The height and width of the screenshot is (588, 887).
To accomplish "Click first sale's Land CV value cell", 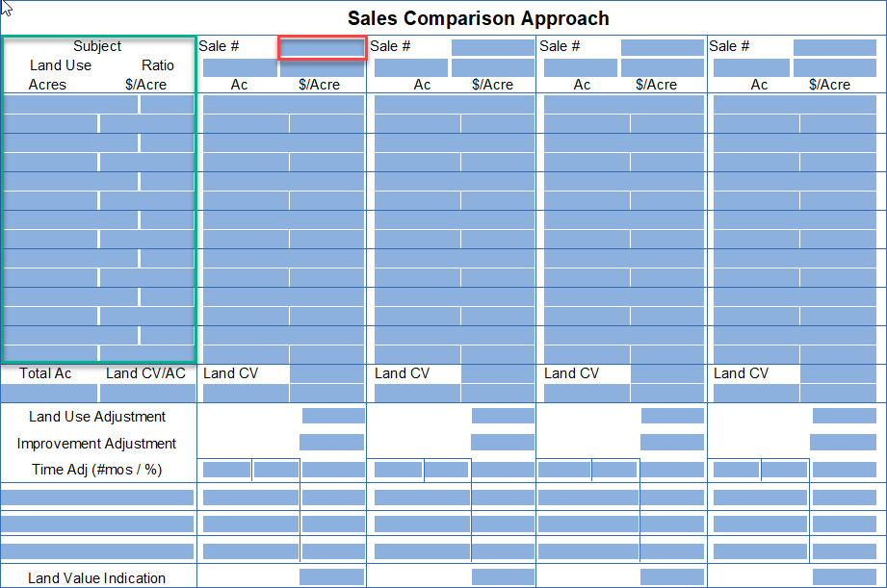I will pos(327,374).
